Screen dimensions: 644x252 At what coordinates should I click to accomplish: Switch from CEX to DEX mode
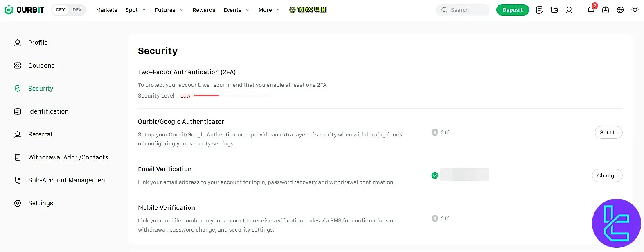click(77, 9)
